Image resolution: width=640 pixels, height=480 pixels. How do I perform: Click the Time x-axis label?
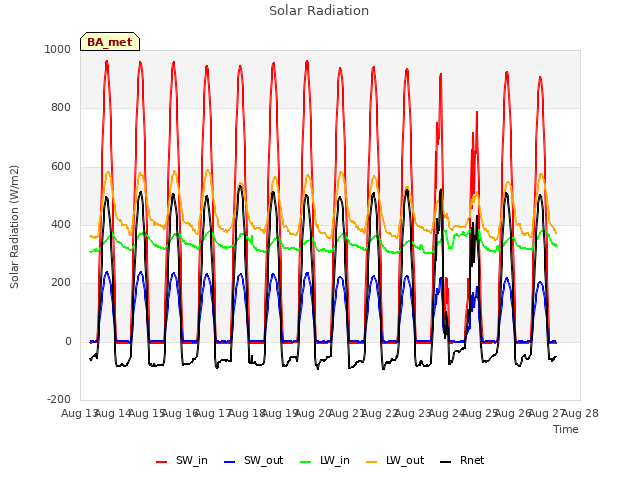click(566, 429)
